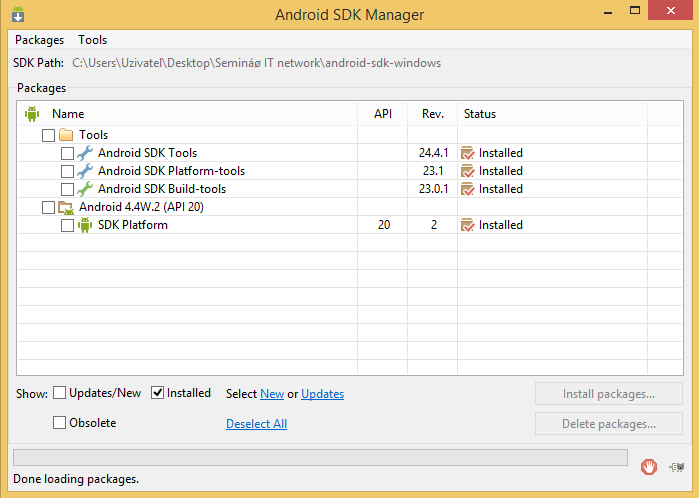Click the Install packages button

tap(609, 394)
